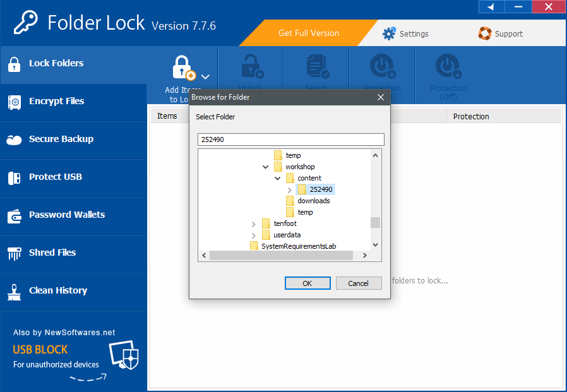Click the Clean History broom icon
Image resolution: width=567 pixels, height=392 pixels.
pyautogui.click(x=14, y=292)
